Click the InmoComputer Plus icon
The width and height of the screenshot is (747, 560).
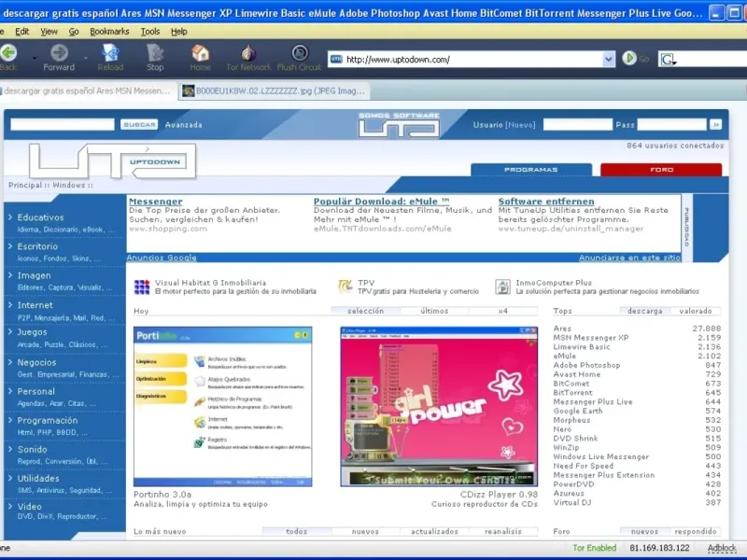(x=502, y=287)
